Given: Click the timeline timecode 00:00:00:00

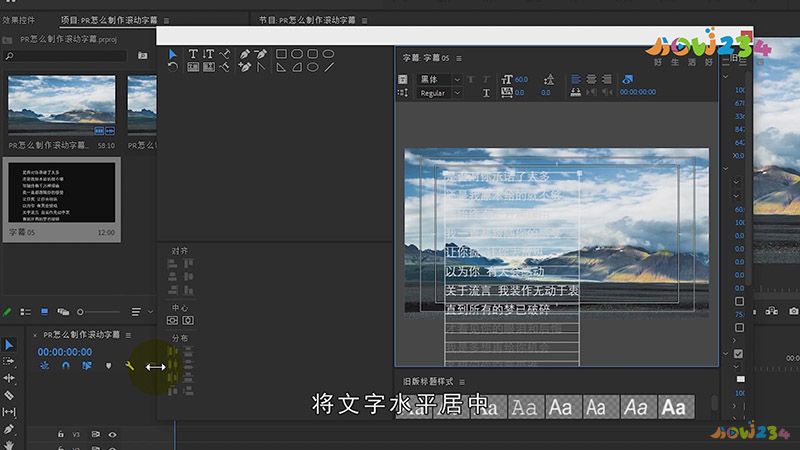Looking at the screenshot, I should point(65,352).
